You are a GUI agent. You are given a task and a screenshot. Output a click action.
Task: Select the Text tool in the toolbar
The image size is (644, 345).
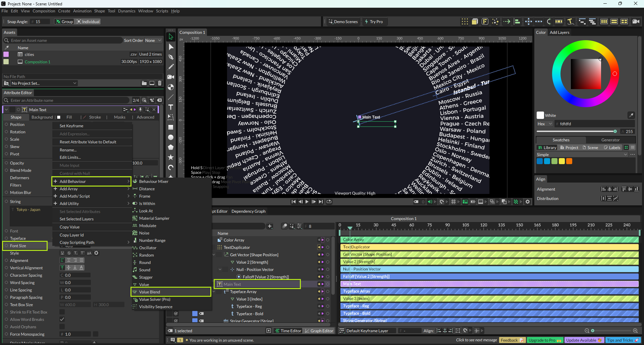tap(171, 107)
